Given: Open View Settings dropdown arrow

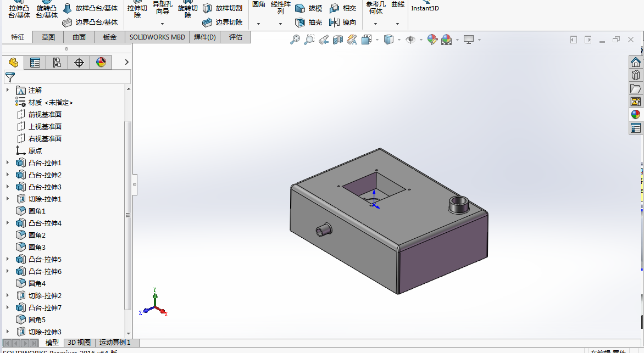Looking at the screenshot, I should [x=479, y=40].
